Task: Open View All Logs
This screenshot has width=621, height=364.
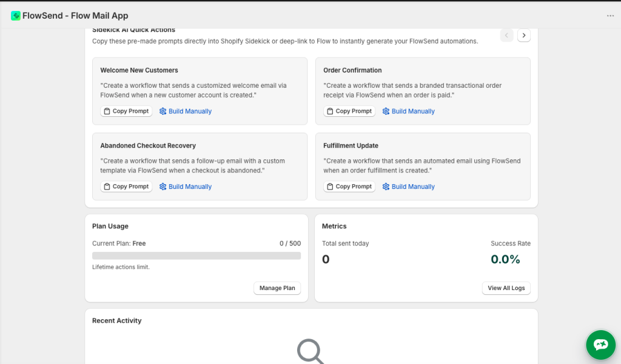Action: pyautogui.click(x=506, y=288)
